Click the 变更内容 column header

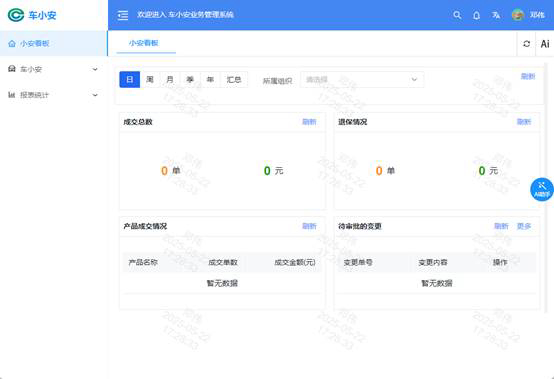(433, 262)
